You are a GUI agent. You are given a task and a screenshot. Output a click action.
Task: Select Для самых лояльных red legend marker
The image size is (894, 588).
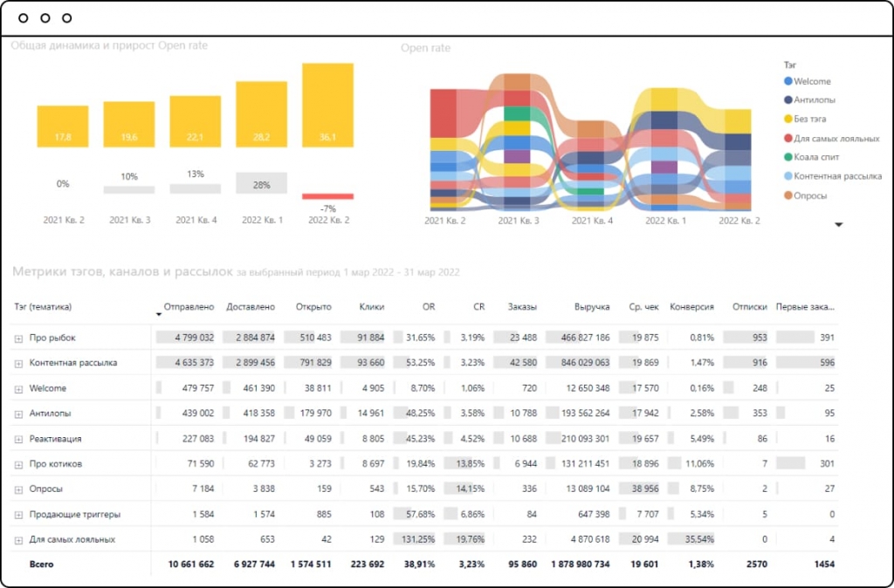click(788, 138)
